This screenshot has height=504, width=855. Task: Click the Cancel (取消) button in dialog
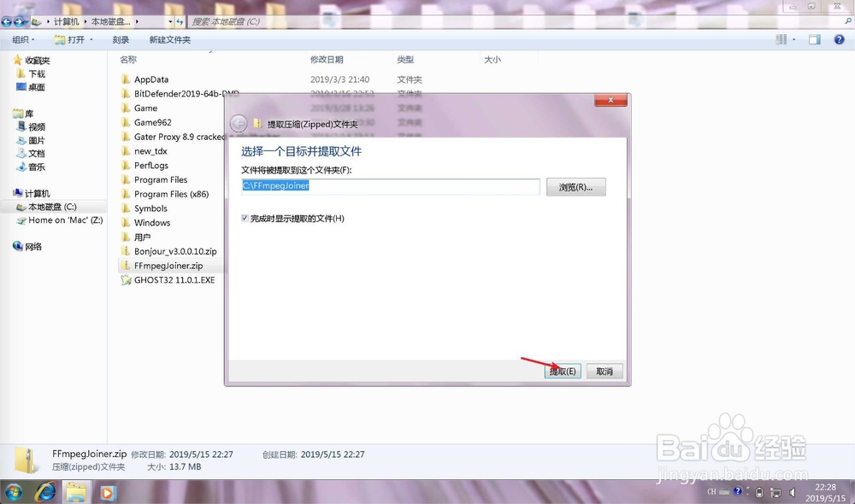(604, 371)
